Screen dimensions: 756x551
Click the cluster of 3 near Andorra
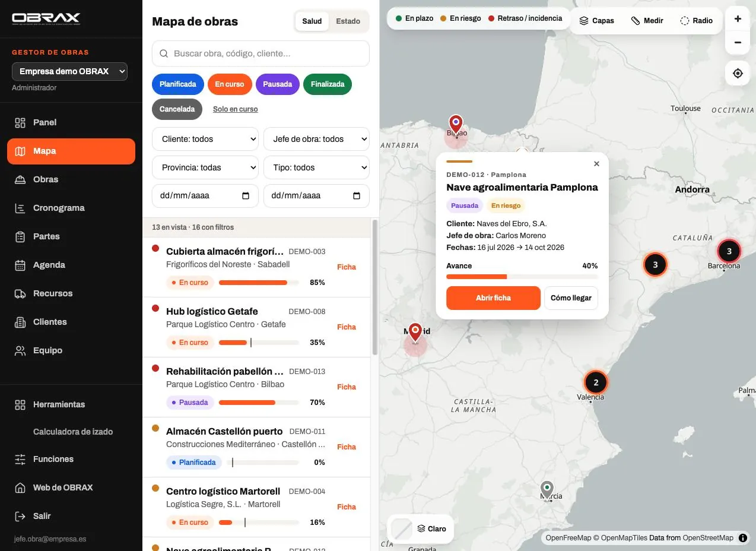tap(655, 265)
